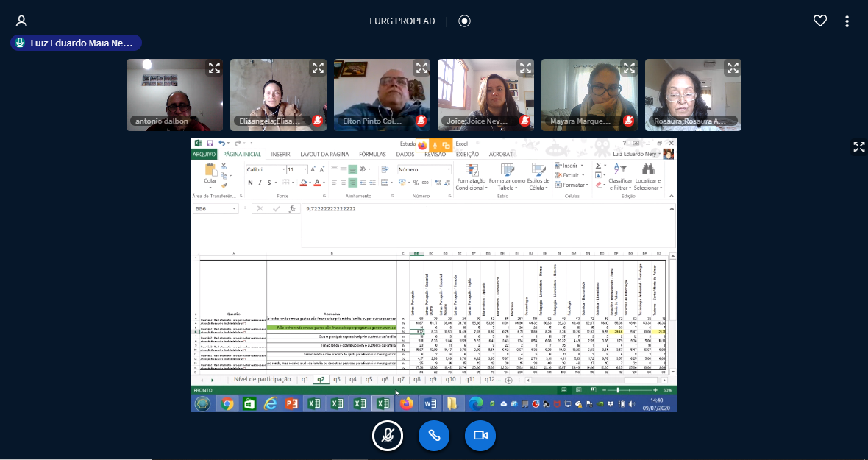Toggle the recording indicator

point(464,21)
